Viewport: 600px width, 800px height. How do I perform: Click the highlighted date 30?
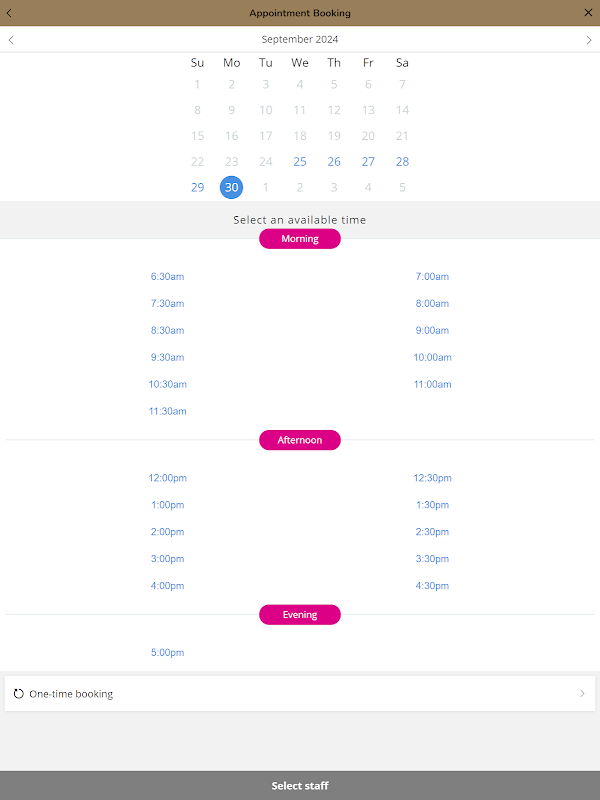pos(232,187)
